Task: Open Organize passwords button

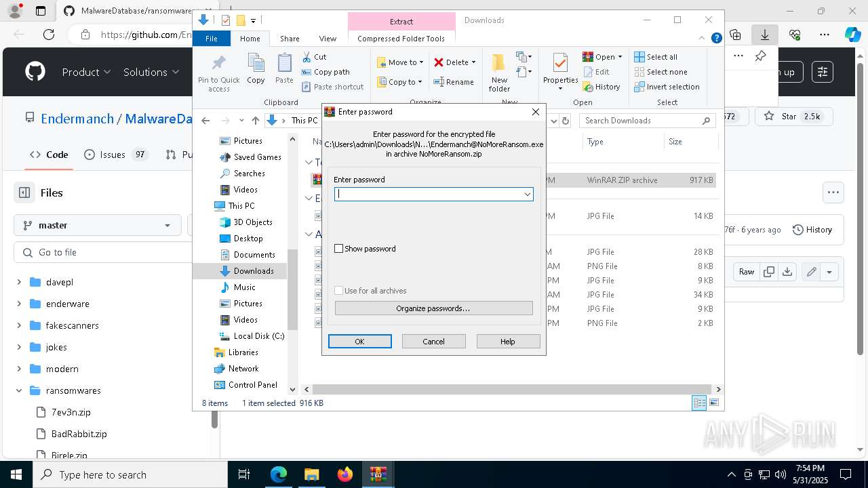Action: point(433,308)
